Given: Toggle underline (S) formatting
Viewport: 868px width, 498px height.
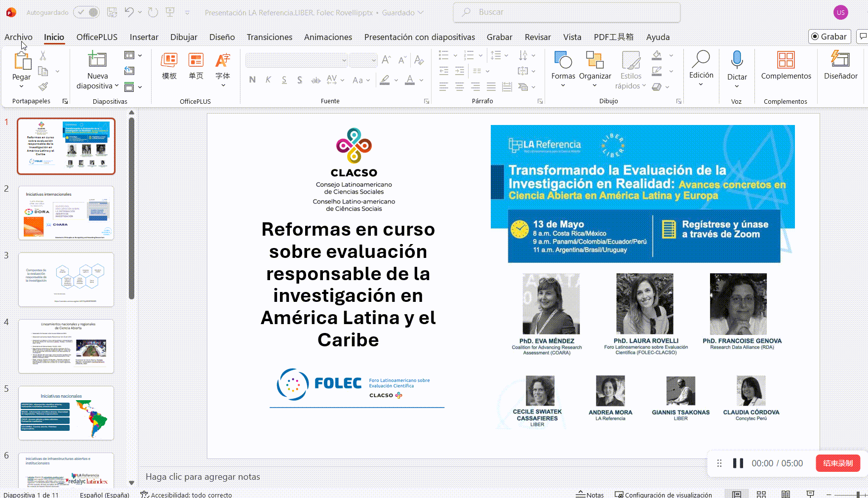Looking at the screenshot, I should click(x=284, y=80).
